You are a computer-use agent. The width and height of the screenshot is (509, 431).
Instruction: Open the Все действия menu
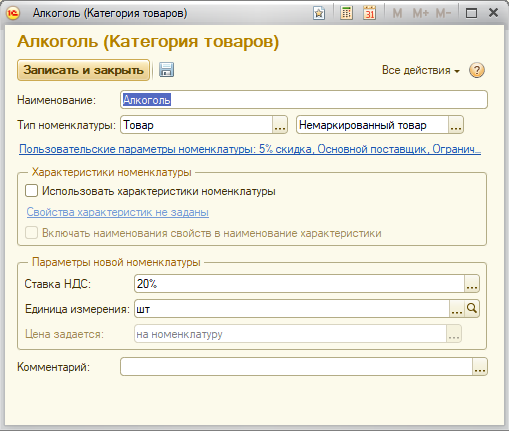click(421, 70)
